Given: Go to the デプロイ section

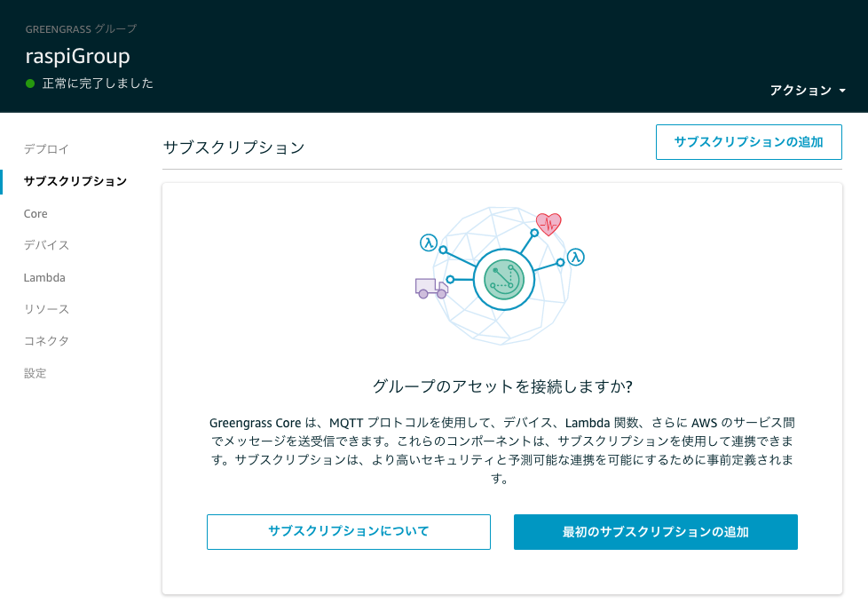Looking at the screenshot, I should click(46, 149).
